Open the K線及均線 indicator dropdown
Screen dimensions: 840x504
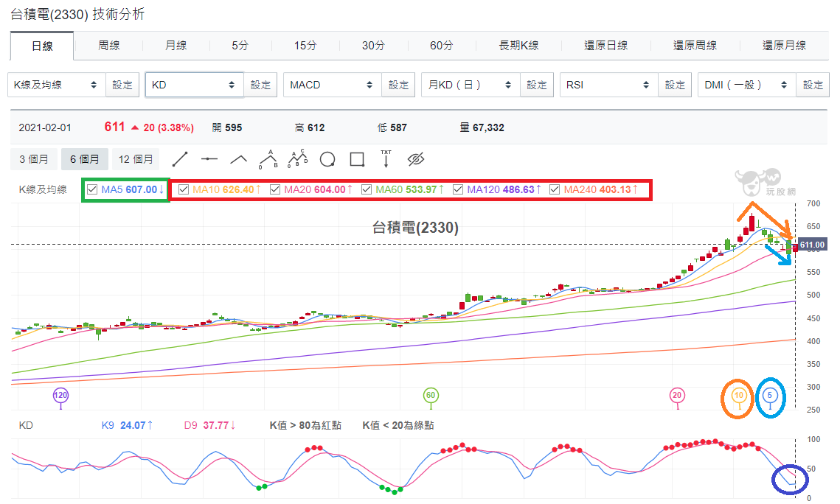point(57,85)
